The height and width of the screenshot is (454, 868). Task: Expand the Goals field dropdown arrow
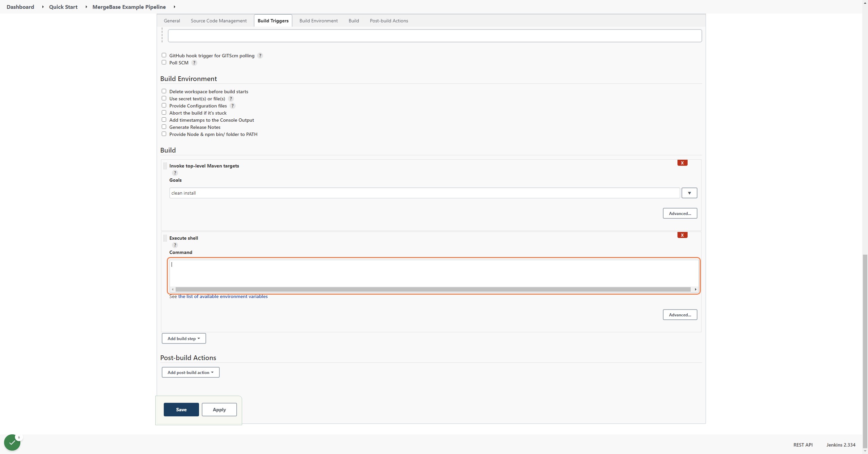(x=689, y=193)
